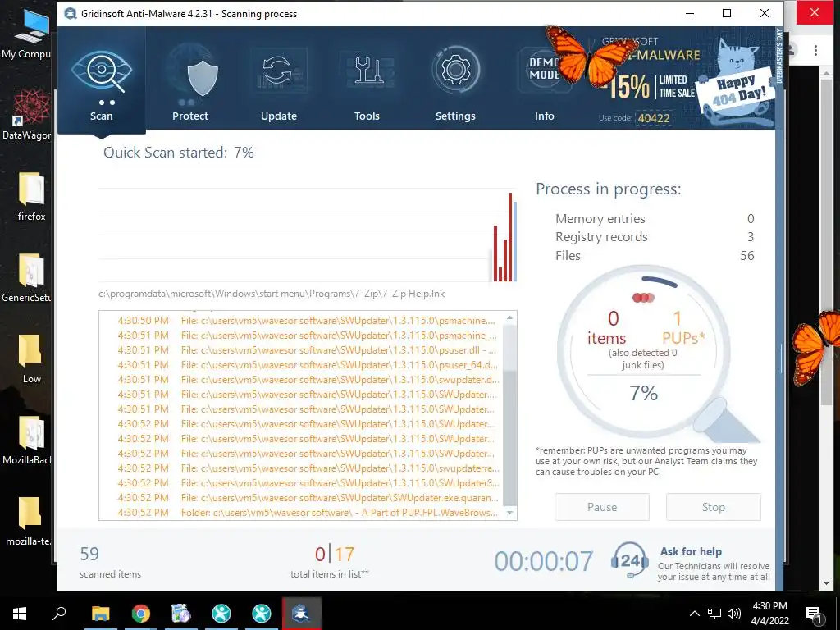
Task: Click the network tray icon
Action: 714,614
